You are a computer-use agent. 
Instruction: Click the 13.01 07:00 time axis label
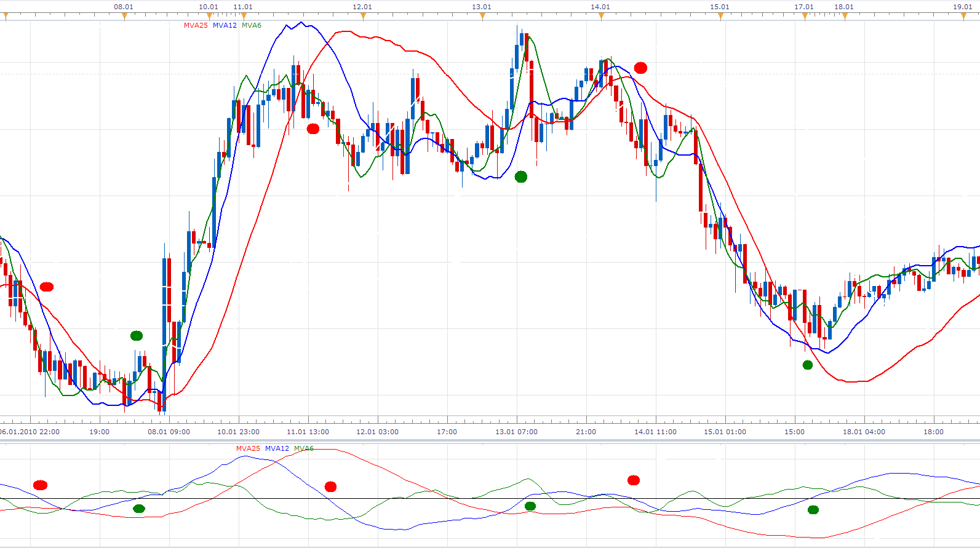pyautogui.click(x=516, y=432)
